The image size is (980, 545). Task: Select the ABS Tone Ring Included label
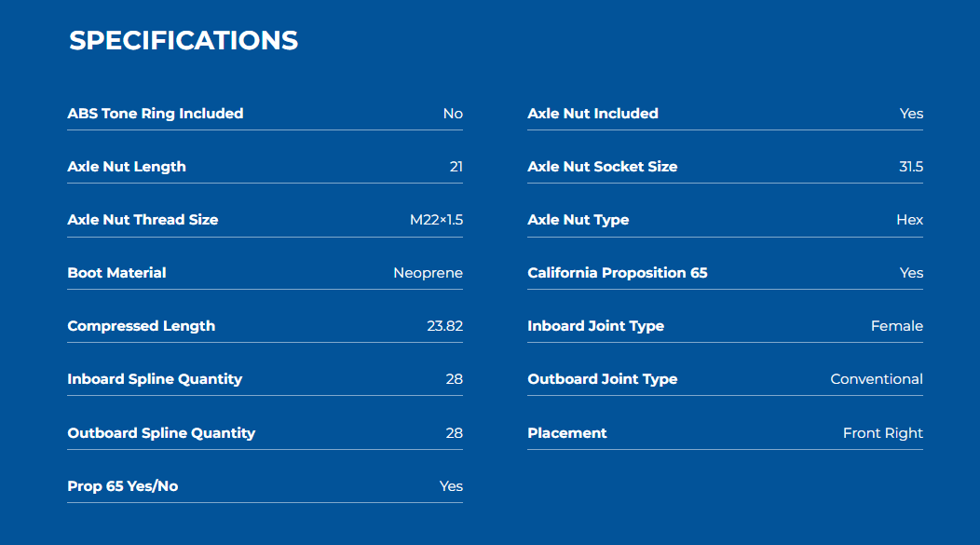coord(155,114)
